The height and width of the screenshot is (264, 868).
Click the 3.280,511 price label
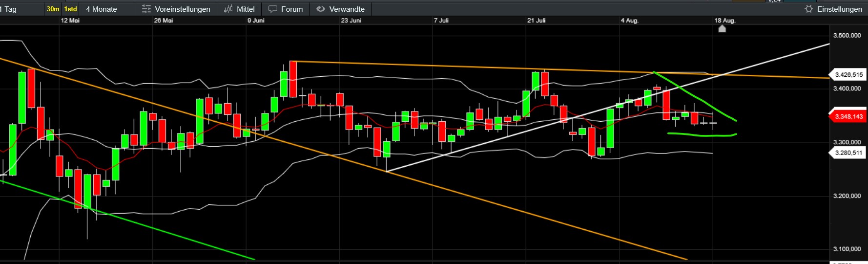(x=848, y=153)
